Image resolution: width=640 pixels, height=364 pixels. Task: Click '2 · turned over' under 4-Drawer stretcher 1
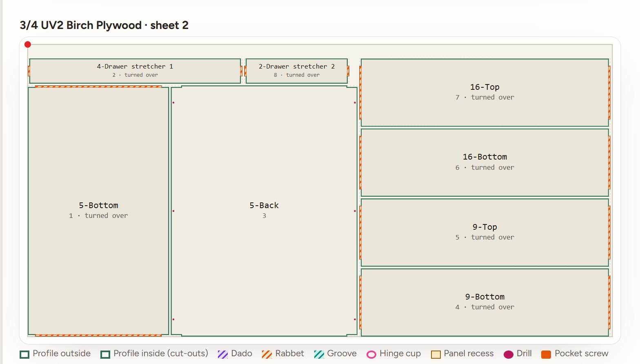click(135, 75)
